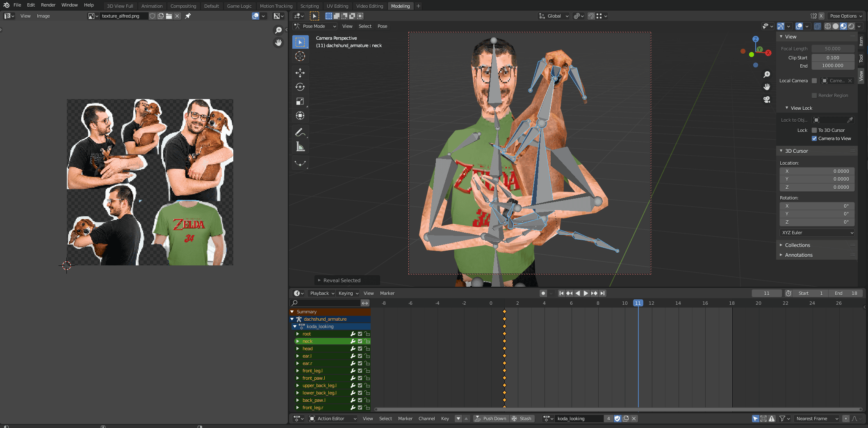
Task: Select the Cursor tool in viewport toolbar
Action: coord(300,57)
